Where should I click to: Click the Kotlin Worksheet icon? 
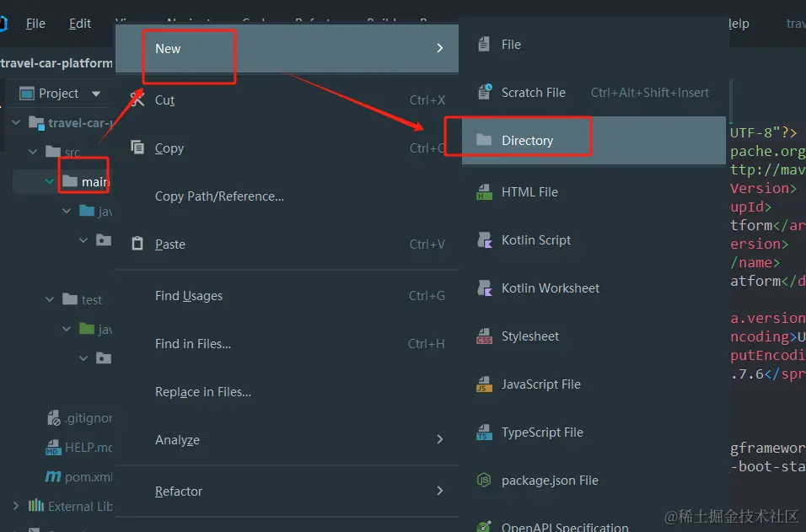[x=484, y=287]
